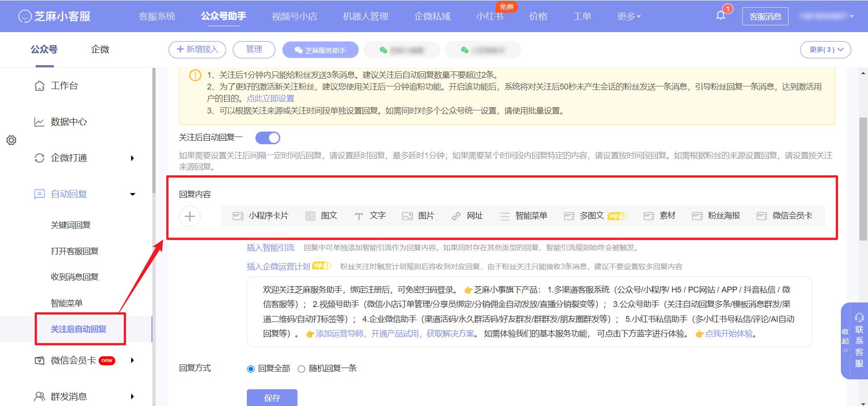Expand the 企微打通 submenu arrow

(132, 158)
